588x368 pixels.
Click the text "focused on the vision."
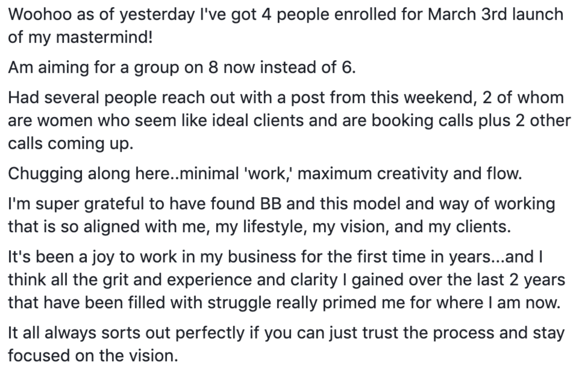[93, 356]
